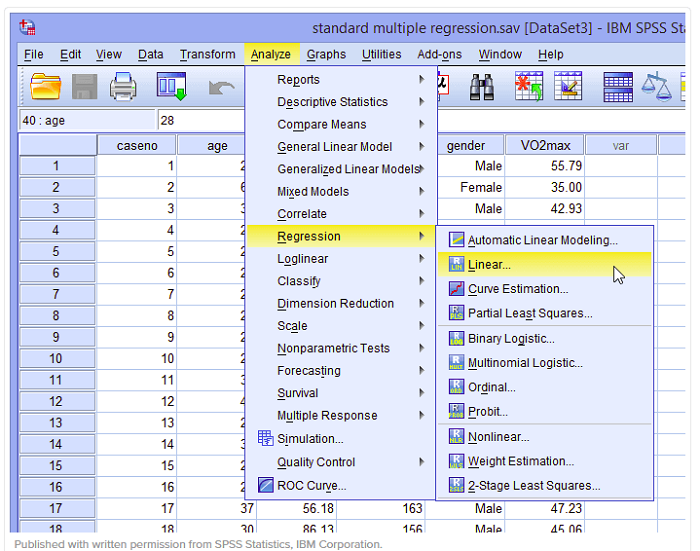Expand the Mixed Models submenu
Viewport: 700px width, 551px height.
(341, 192)
